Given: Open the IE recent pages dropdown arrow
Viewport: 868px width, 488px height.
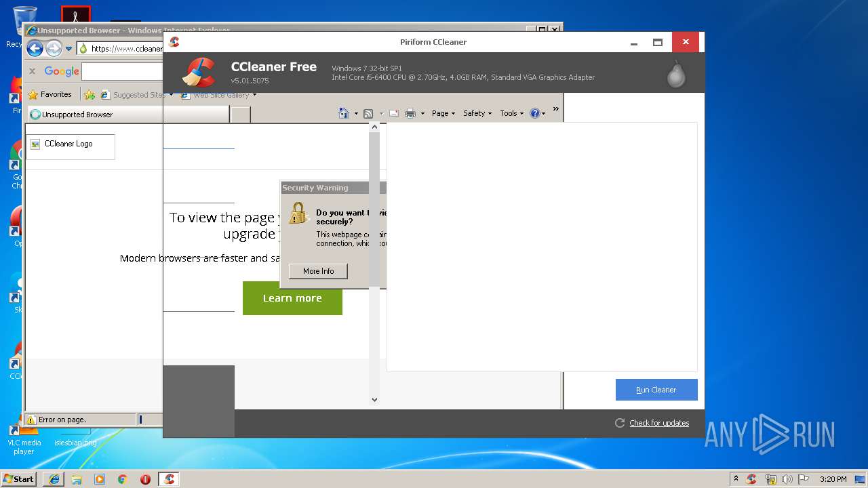Looking at the screenshot, I should click(68, 49).
